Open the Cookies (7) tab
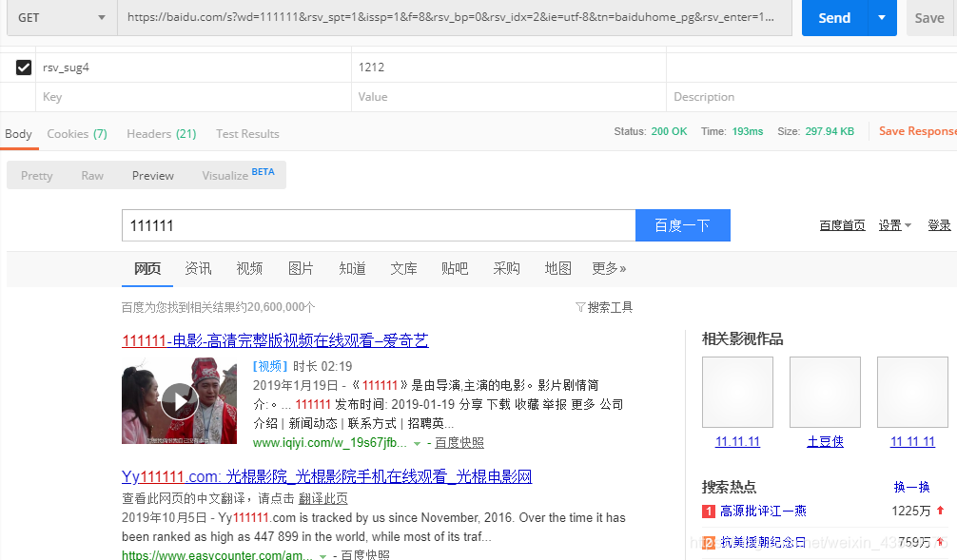This screenshot has width=957, height=560. click(77, 134)
